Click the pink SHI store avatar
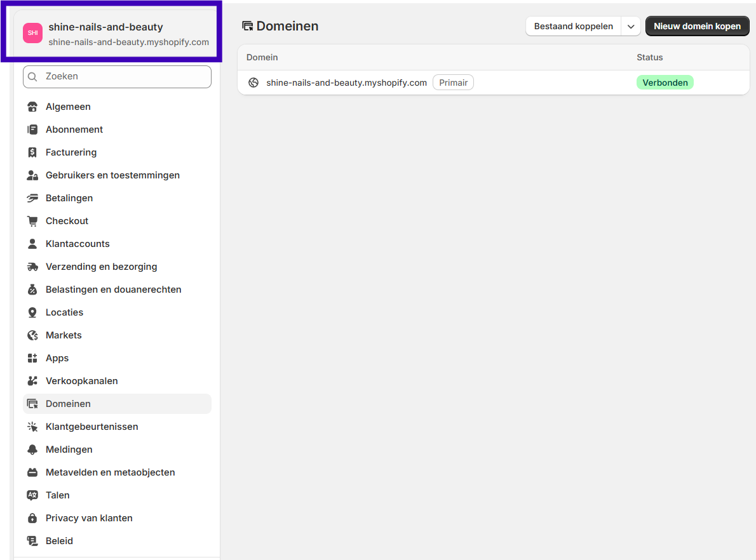 pyautogui.click(x=32, y=33)
